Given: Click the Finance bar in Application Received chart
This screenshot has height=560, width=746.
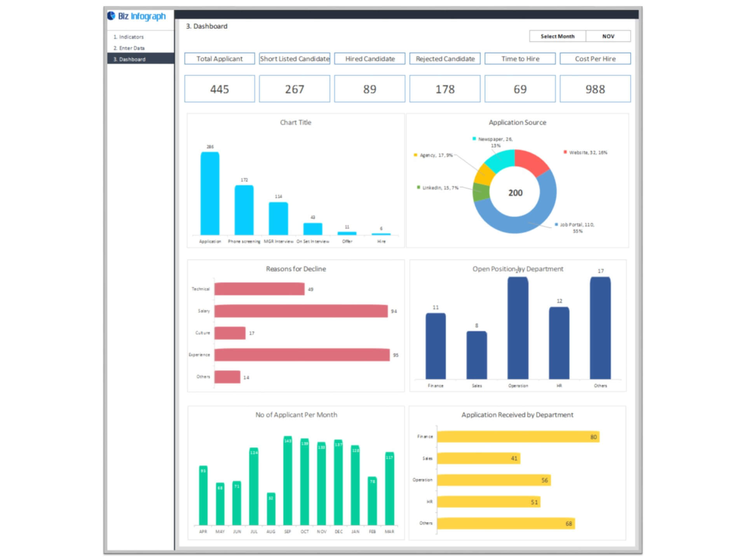Looking at the screenshot, I should tap(516, 437).
